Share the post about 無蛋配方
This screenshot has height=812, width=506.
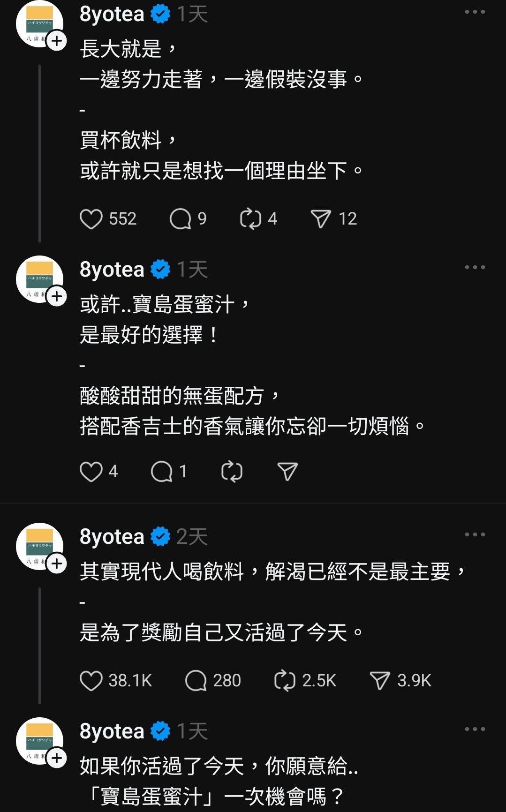click(x=287, y=472)
